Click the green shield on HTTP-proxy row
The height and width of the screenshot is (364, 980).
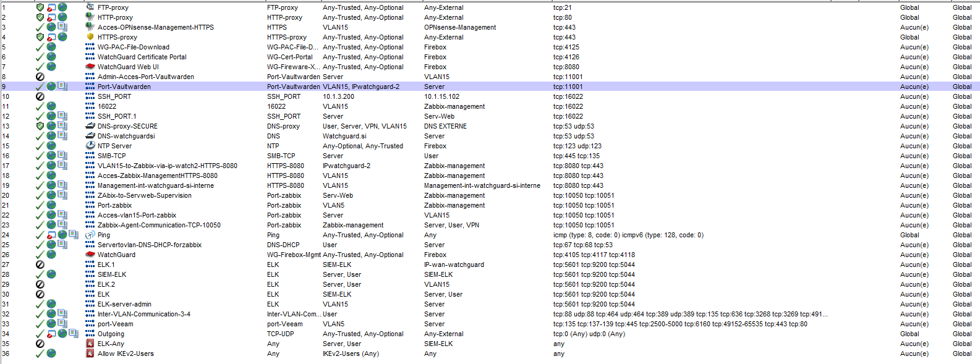point(40,17)
